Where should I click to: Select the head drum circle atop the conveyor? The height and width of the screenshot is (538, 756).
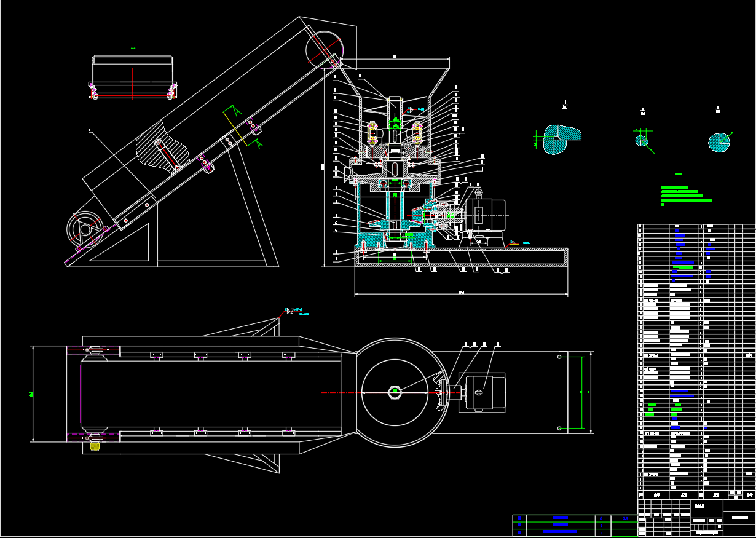coord(324,49)
